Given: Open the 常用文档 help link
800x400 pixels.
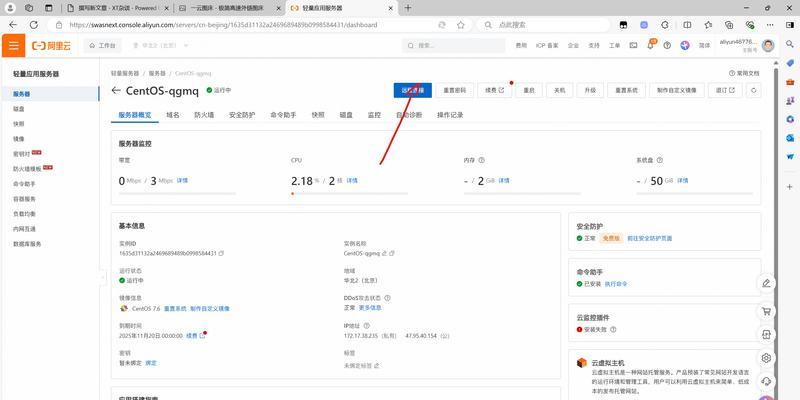Looking at the screenshot, I should click(x=744, y=73).
